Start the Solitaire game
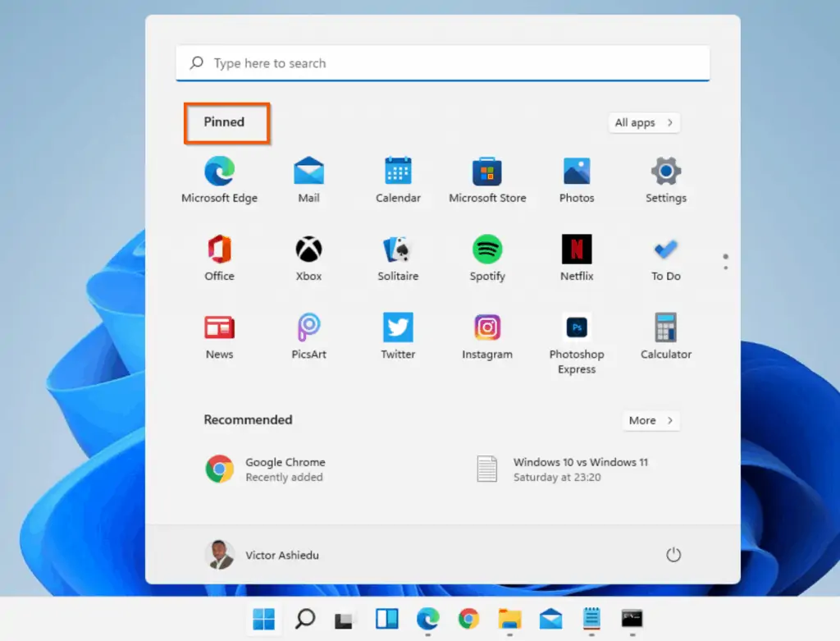 point(398,258)
